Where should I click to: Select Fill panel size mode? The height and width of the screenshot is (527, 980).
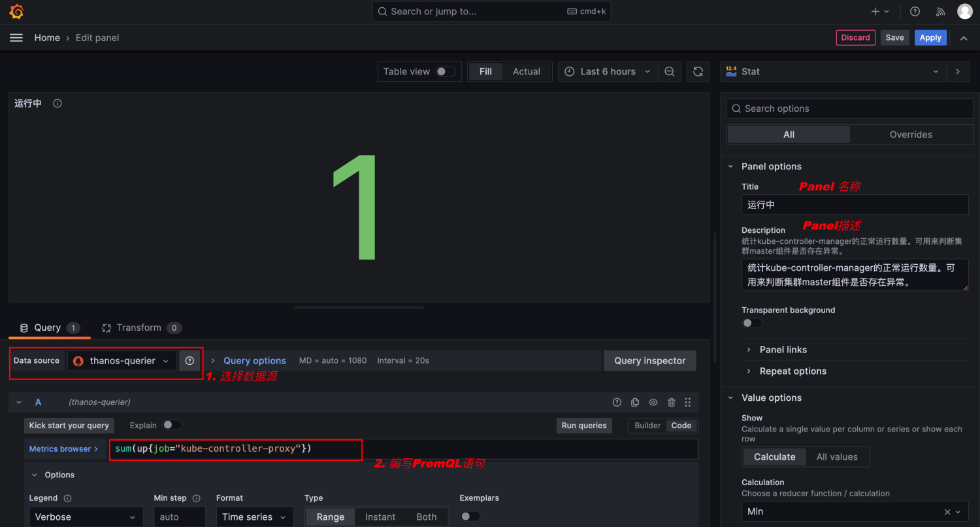pyautogui.click(x=485, y=72)
